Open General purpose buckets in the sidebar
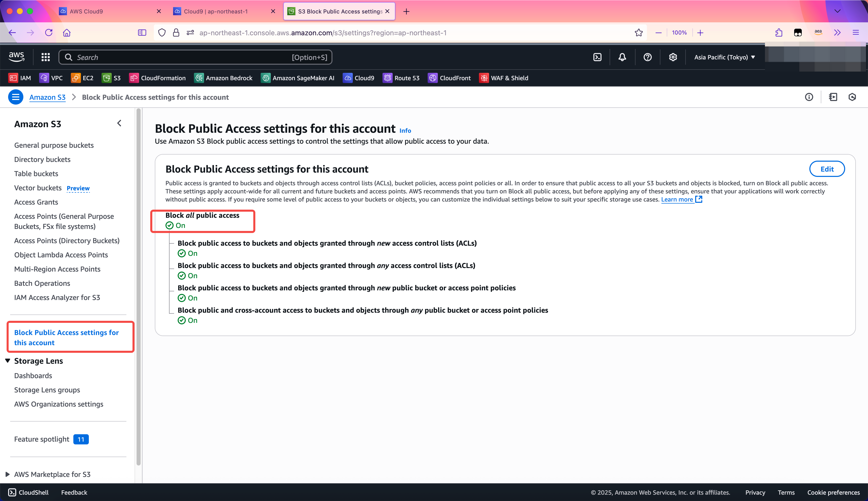868x501 pixels. tap(54, 145)
